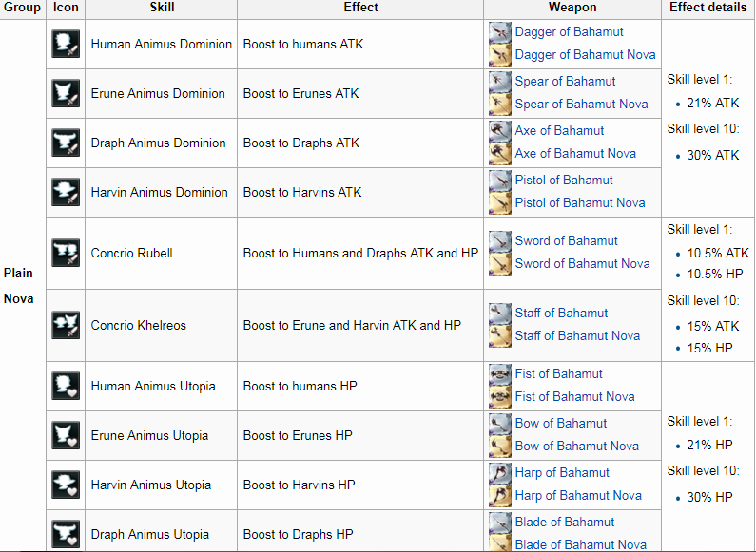Open the Sword of Bahamut link
This screenshot has width=756, height=552.
click(566, 241)
